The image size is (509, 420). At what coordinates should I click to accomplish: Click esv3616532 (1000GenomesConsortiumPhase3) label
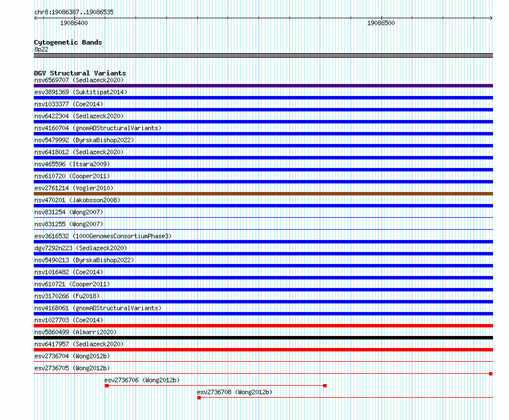pos(103,236)
